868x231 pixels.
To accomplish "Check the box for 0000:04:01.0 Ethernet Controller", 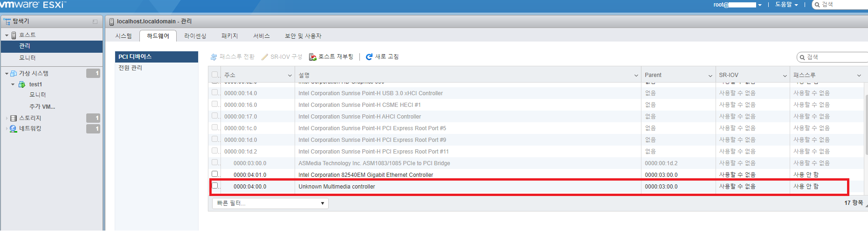I will pyautogui.click(x=215, y=174).
